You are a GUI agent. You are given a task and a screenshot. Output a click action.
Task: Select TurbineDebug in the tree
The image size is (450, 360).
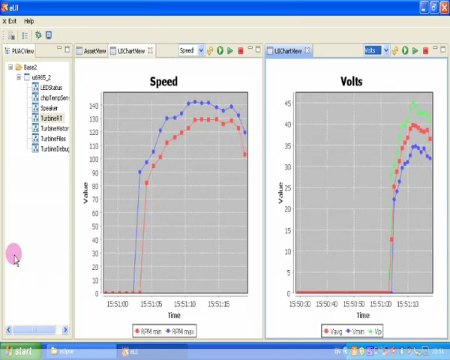55,149
